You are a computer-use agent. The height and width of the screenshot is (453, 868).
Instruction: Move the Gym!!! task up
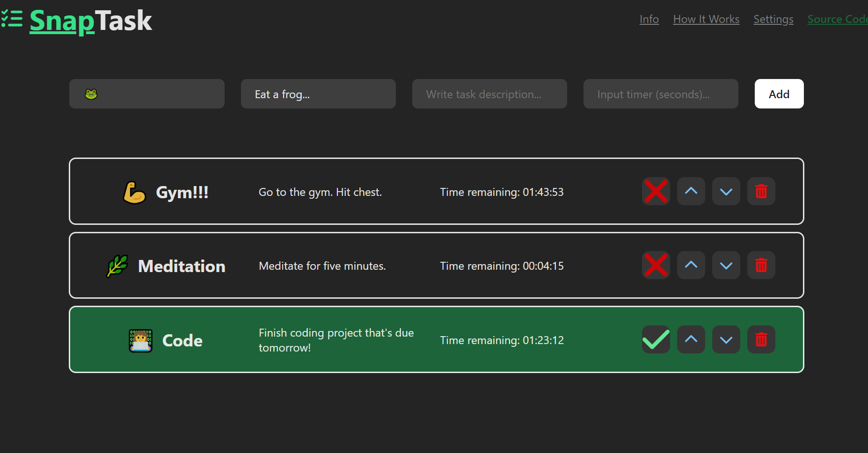coord(691,191)
